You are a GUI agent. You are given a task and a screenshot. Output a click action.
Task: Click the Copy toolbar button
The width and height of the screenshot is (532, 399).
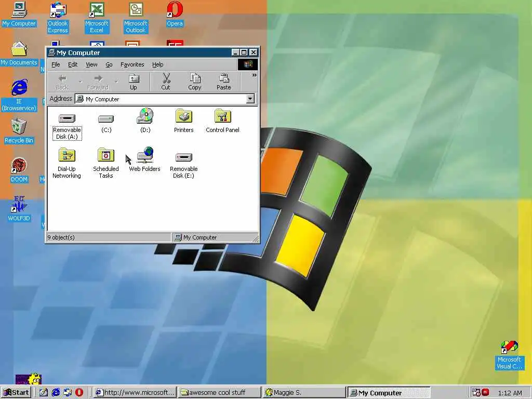click(195, 82)
